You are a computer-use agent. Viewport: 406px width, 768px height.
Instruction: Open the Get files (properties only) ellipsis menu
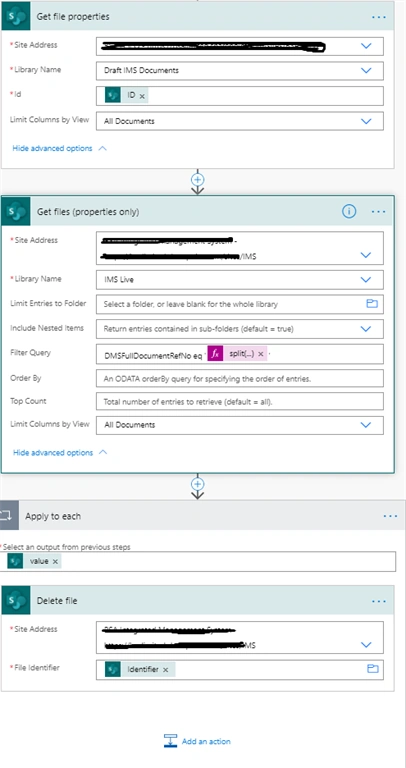pyautogui.click(x=379, y=212)
